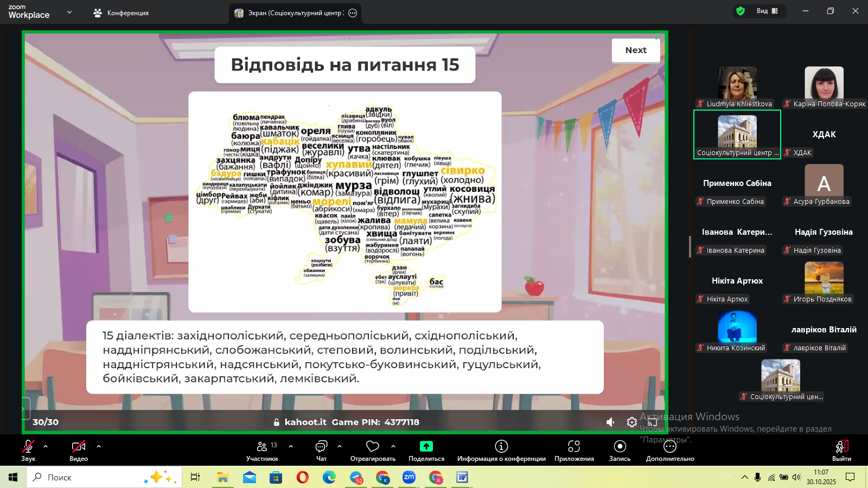Start recording with the Record icon

point(620,446)
